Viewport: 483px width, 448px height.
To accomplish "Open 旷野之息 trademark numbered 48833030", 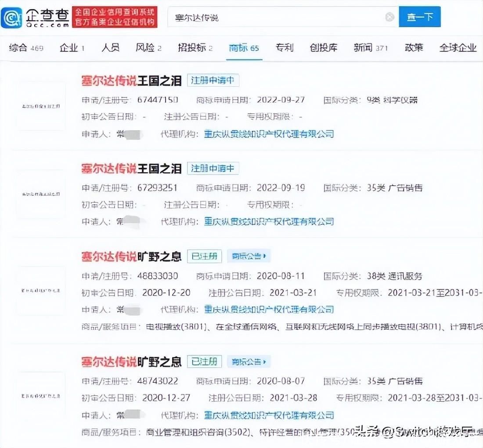I will click(132, 257).
